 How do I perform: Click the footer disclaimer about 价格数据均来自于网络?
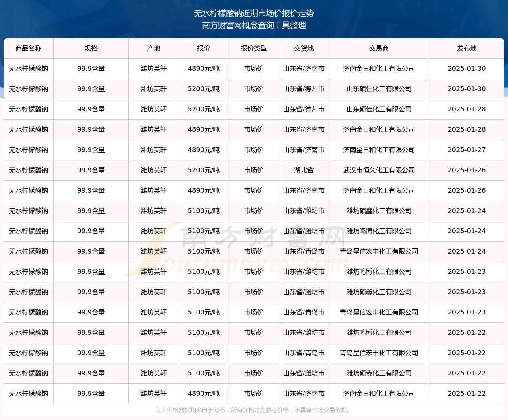click(x=254, y=410)
